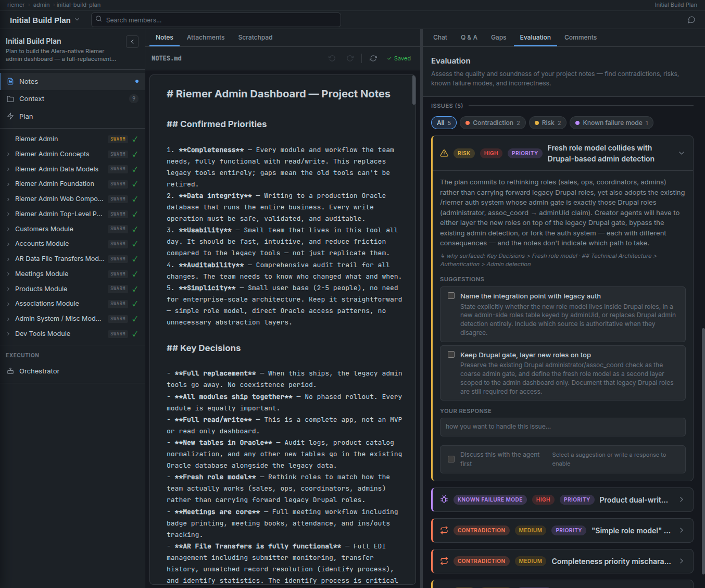Collapse the sidebar with the chevron button

click(132, 42)
